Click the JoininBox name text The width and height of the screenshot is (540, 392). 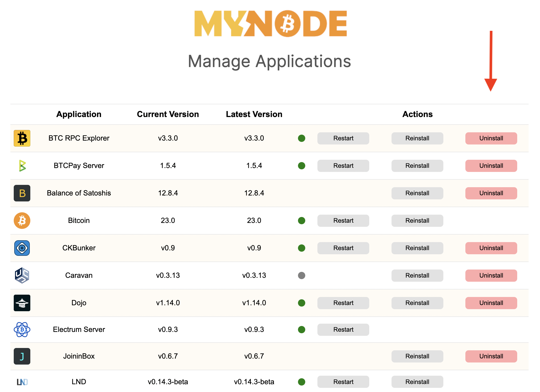coord(79,356)
